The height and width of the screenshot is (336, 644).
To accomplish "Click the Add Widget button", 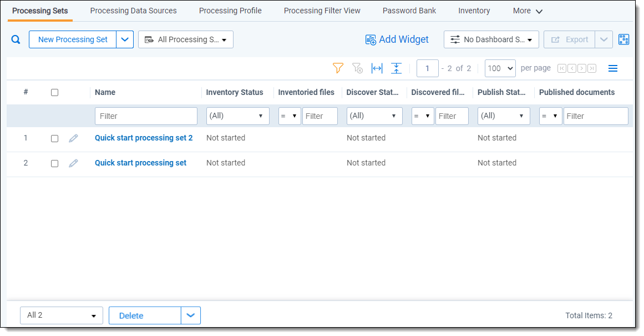I will coord(397,39).
